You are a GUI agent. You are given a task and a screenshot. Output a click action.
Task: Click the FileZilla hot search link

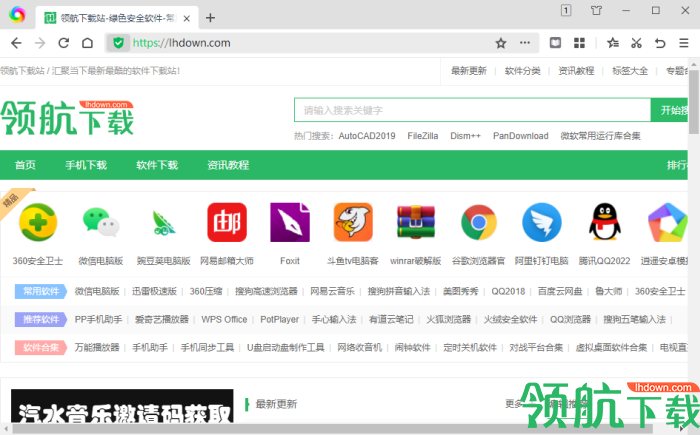pyautogui.click(x=423, y=136)
